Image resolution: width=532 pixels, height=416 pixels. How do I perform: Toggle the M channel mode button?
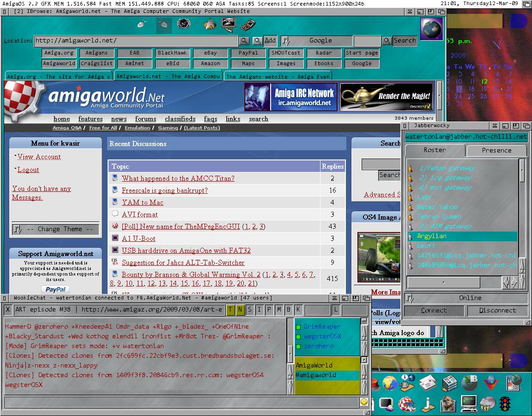pos(279,309)
